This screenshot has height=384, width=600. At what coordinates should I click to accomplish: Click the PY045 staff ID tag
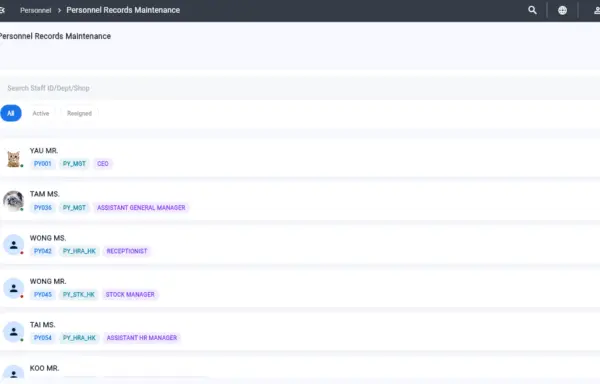click(x=42, y=295)
